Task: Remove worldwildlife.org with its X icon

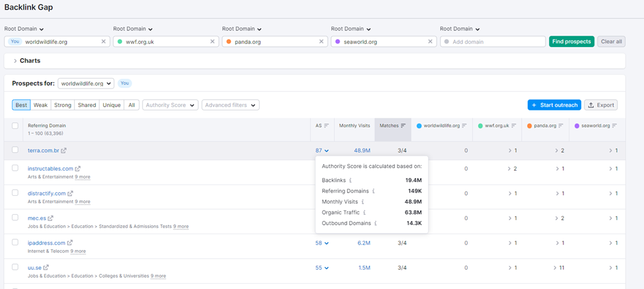Action: click(x=103, y=42)
